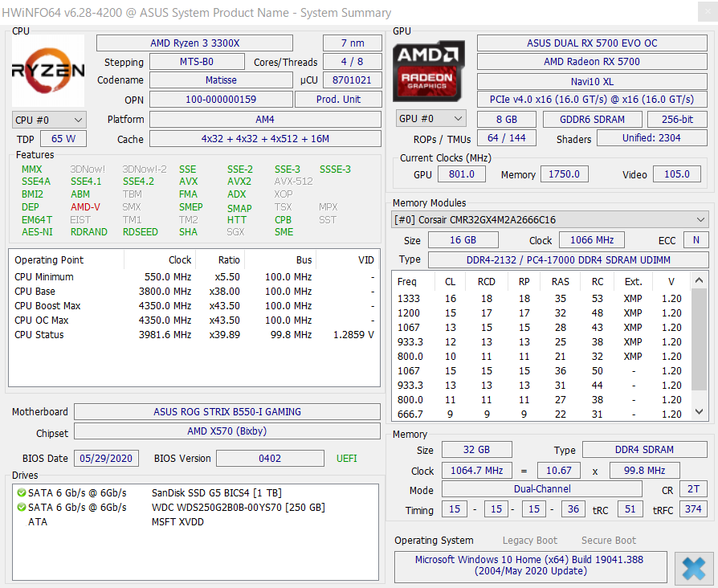Click the tRFC 374 field
This screenshot has width=718, height=588.
[x=693, y=509]
